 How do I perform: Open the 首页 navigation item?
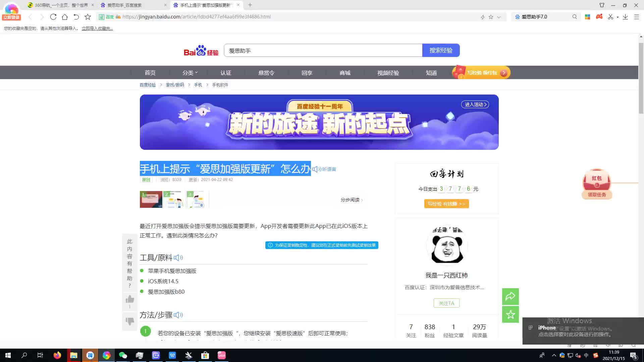[150, 73]
